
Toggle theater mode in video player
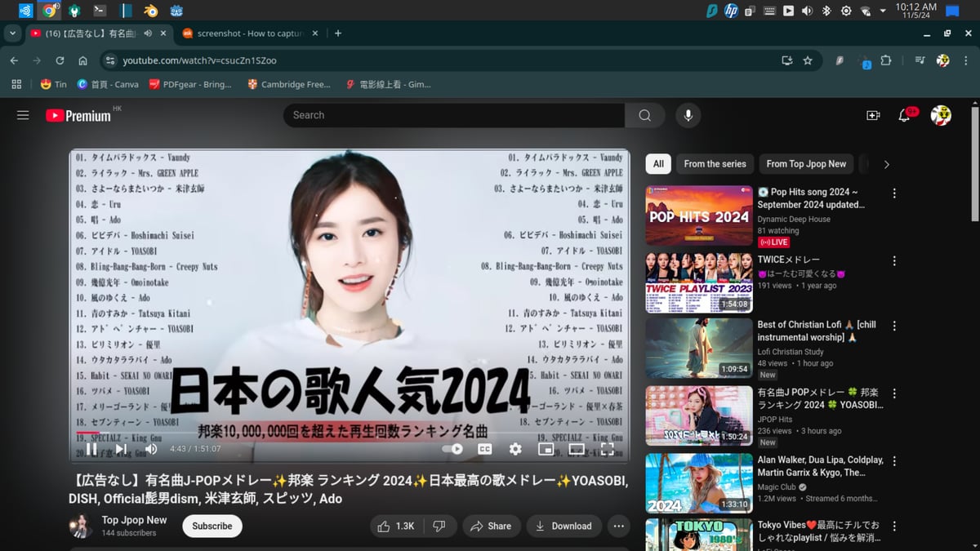tap(577, 449)
